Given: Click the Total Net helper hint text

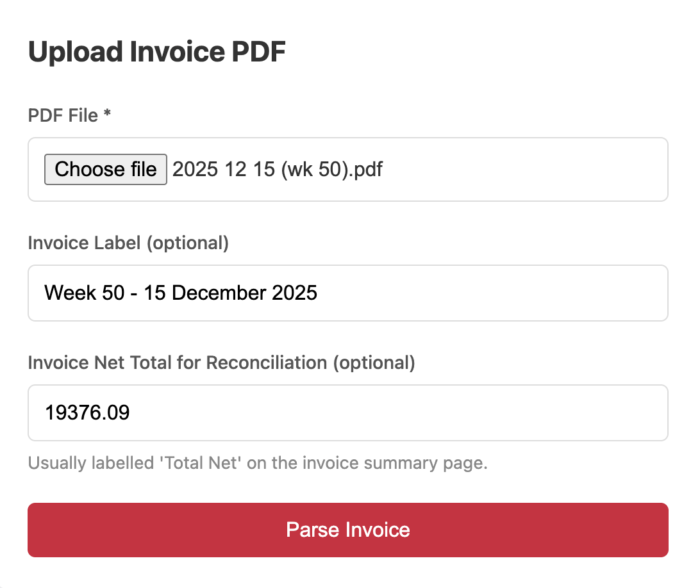Looking at the screenshot, I should click(257, 462).
